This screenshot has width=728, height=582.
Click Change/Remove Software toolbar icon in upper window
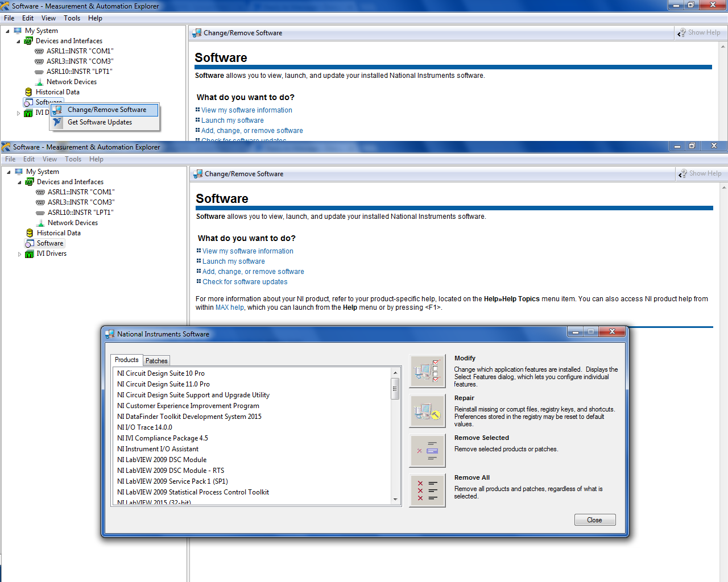pyautogui.click(x=197, y=33)
